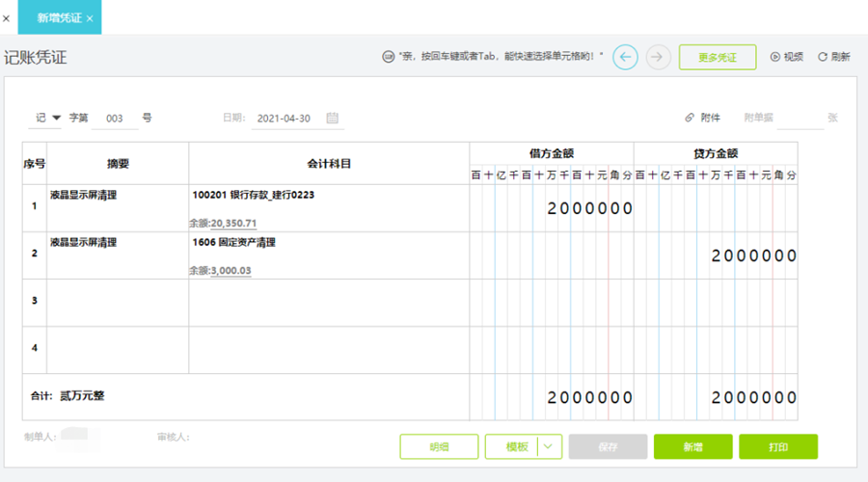This screenshot has height=482, width=868.
Task: Edit voucher number field 003
Action: click(115, 119)
